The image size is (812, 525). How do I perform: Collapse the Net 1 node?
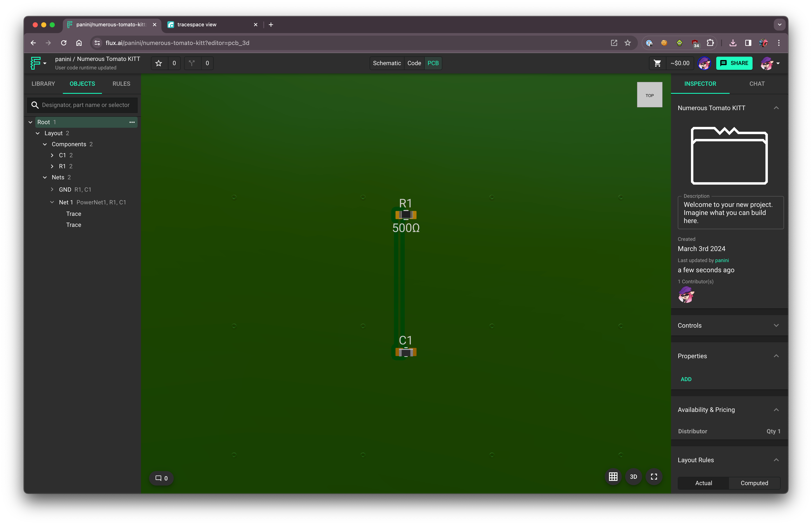point(52,202)
